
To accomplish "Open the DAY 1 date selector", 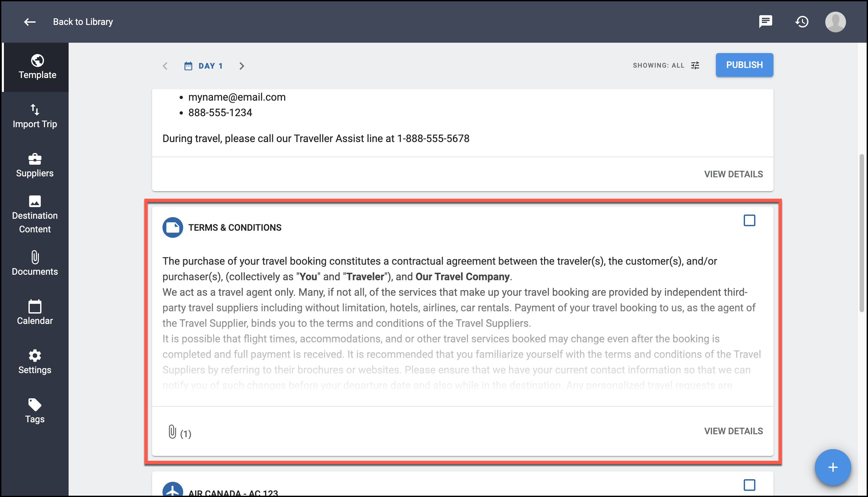I will [204, 66].
